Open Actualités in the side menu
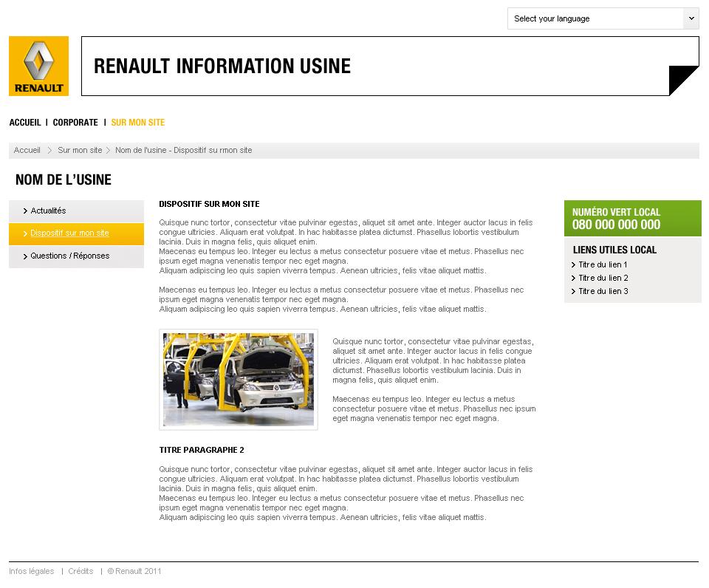 (76, 211)
